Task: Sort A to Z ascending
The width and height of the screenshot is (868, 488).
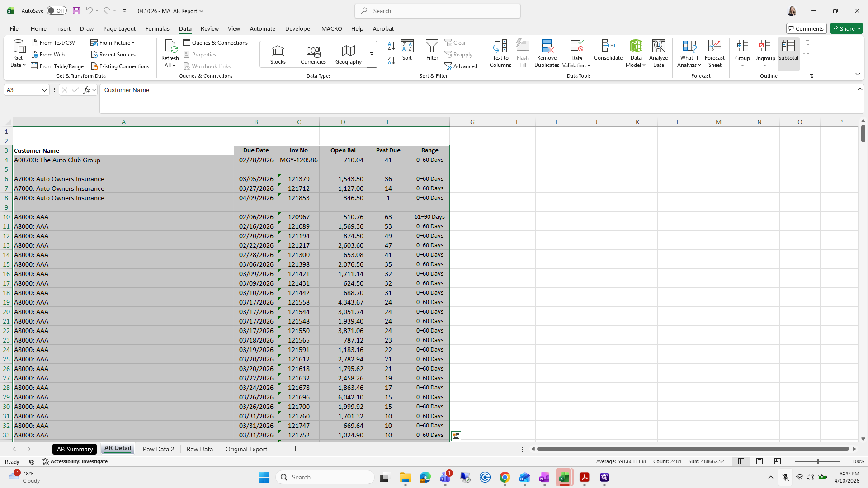Action: (392, 46)
